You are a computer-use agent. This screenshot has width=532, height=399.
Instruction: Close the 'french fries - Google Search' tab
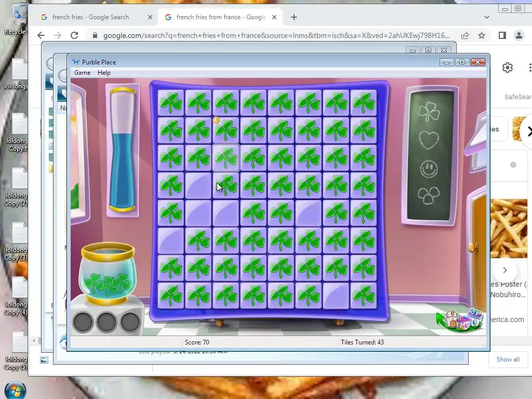pyautogui.click(x=150, y=17)
